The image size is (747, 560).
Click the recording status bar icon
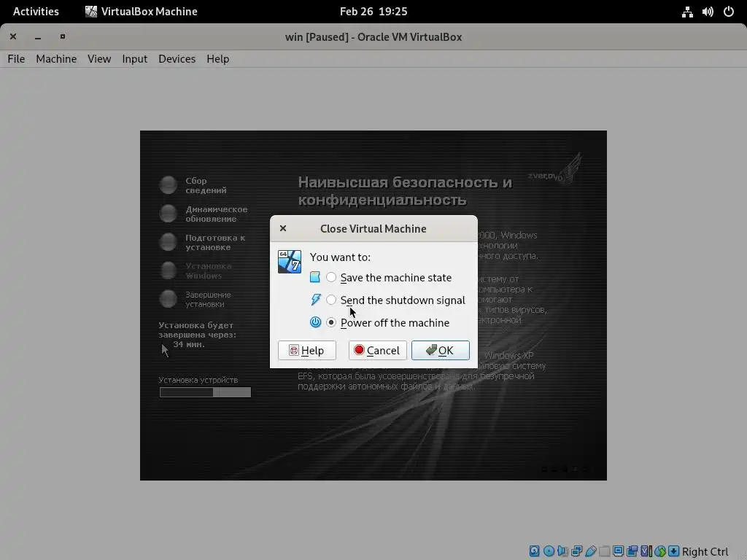(x=632, y=551)
